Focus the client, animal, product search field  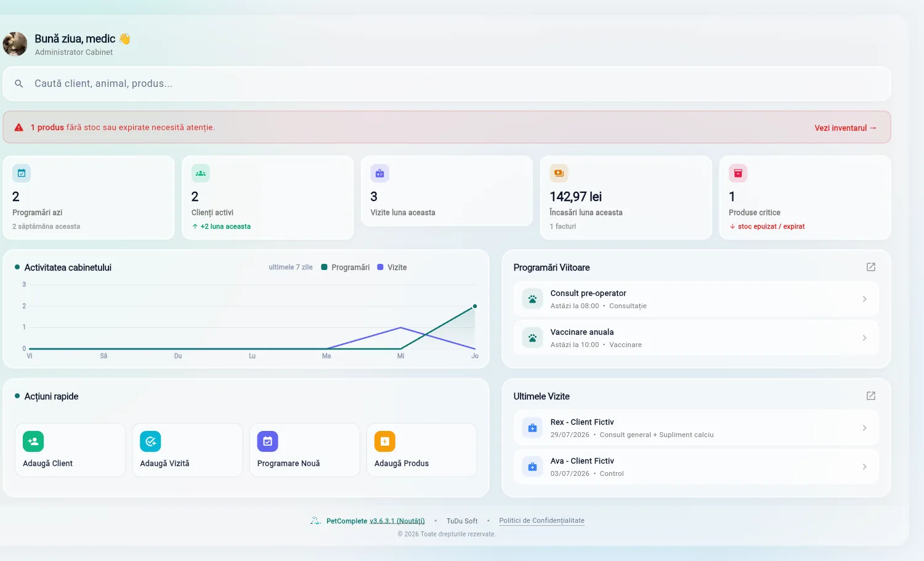click(x=447, y=84)
